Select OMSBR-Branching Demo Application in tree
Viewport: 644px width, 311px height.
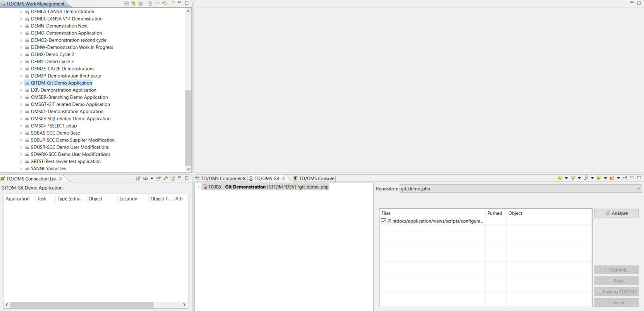(69, 97)
